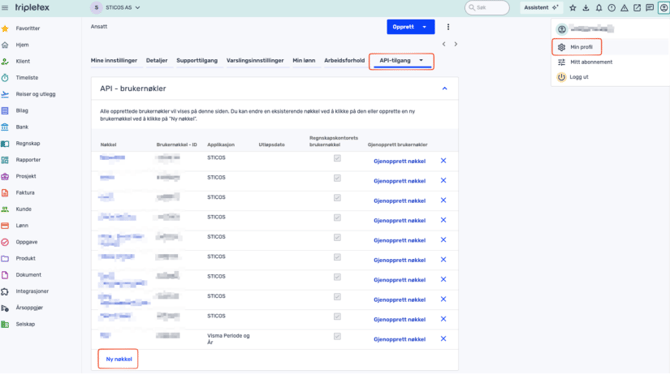
Task: Click the Ny nøkkel button
Action: point(118,360)
